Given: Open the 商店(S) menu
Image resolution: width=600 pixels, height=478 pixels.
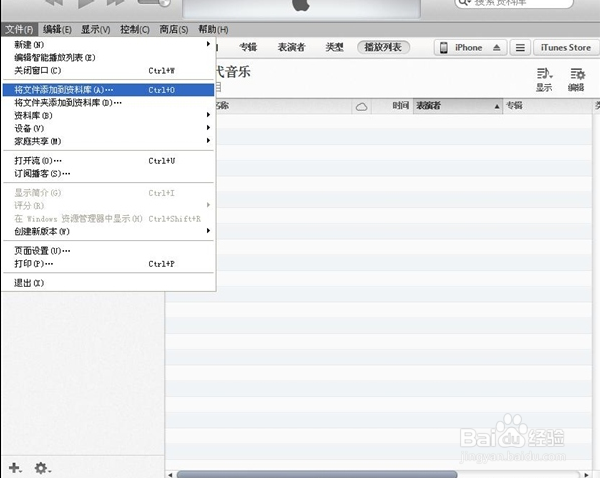Looking at the screenshot, I should [174, 29].
